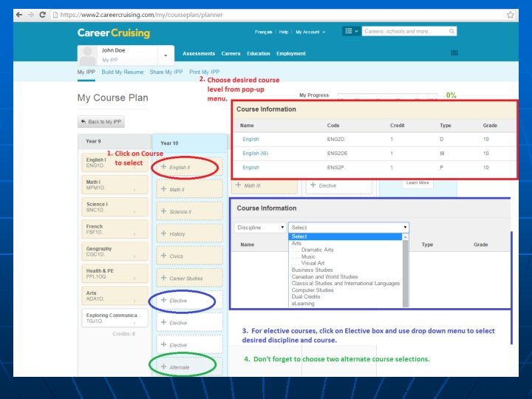Open the Assessments menu

pos(199,54)
